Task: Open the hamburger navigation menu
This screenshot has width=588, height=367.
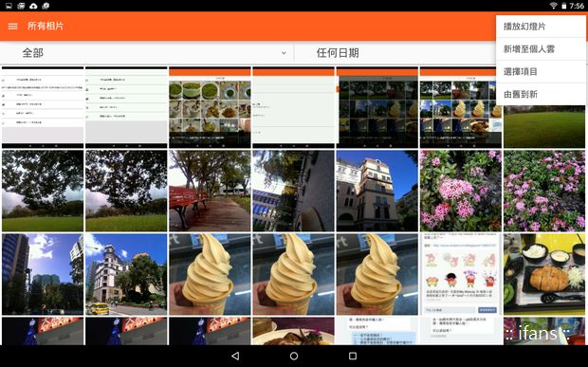Action: pyautogui.click(x=12, y=27)
